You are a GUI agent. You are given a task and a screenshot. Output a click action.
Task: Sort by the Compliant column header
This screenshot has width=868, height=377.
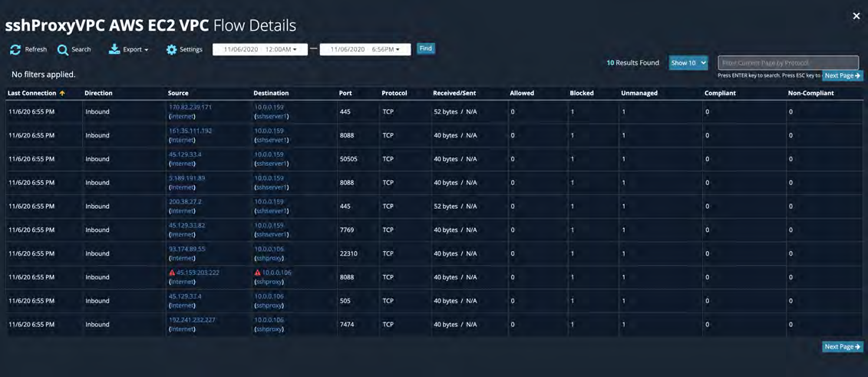click(x=720, y=93)
